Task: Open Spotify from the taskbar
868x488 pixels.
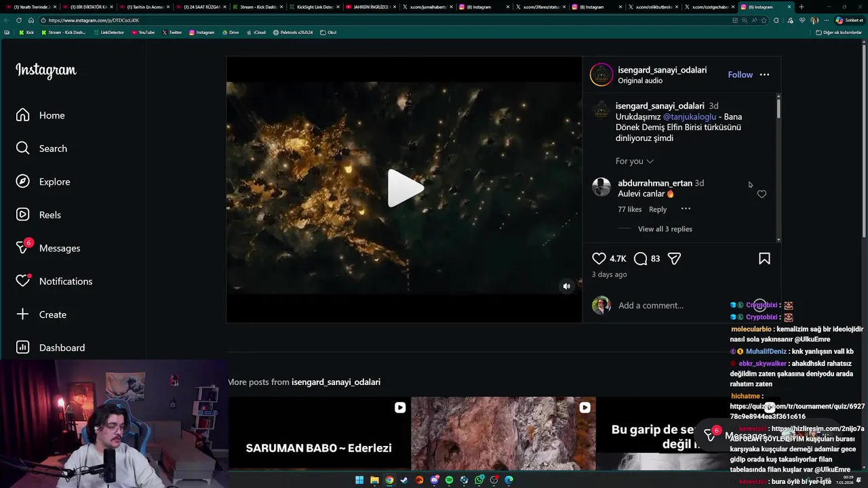Action: click(x=449, y=480)
